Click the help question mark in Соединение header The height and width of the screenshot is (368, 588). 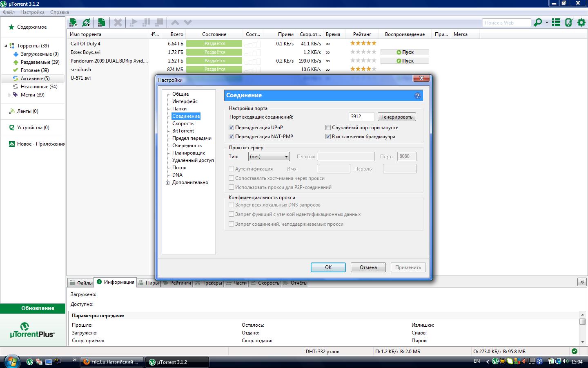coord(417,96)
